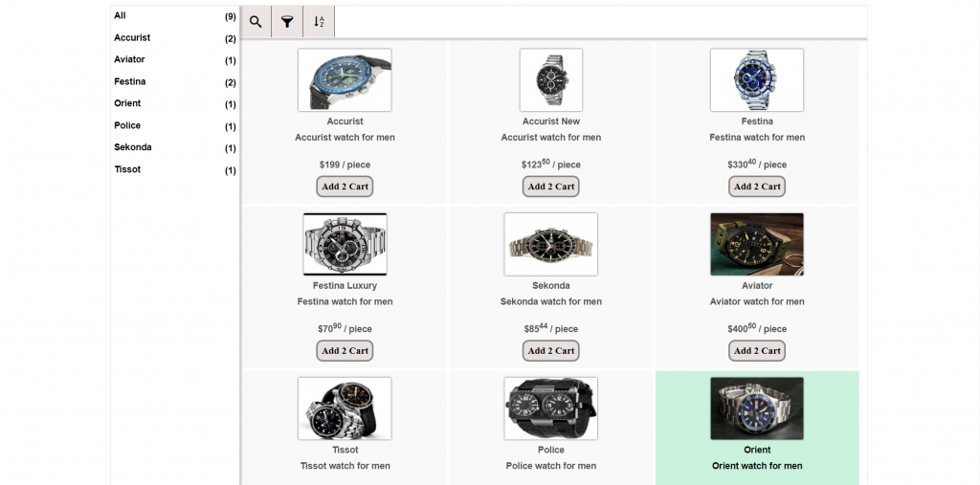Add the Aviator watch to cart

(x=757, y=351)
